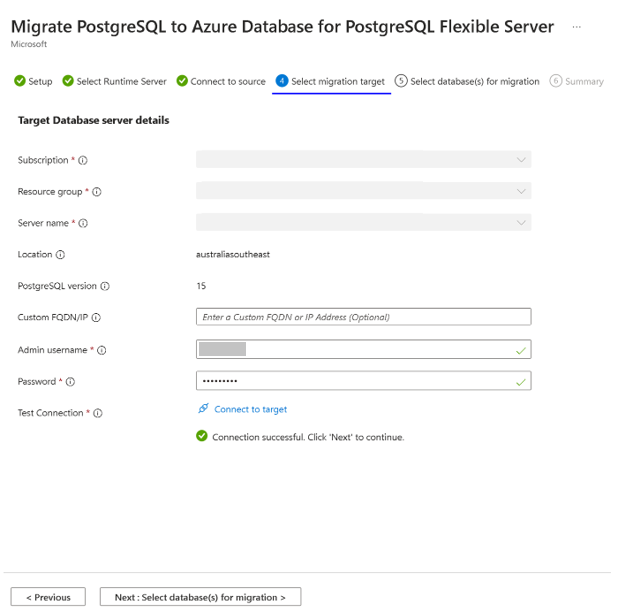Click the Admin username info icon
This screenshot has height=612, width=633.
tap(102, 350)
